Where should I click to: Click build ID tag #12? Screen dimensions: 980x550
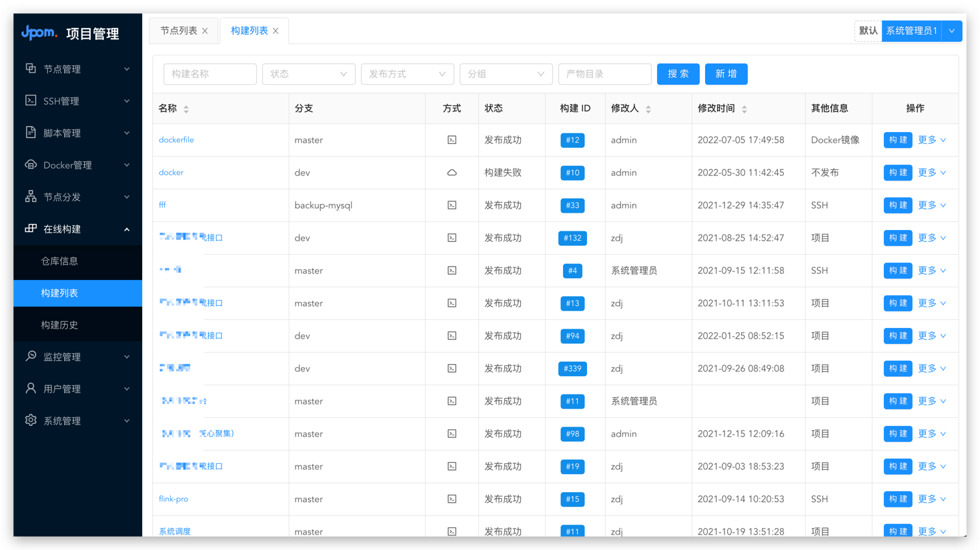(x=572, y=140)
